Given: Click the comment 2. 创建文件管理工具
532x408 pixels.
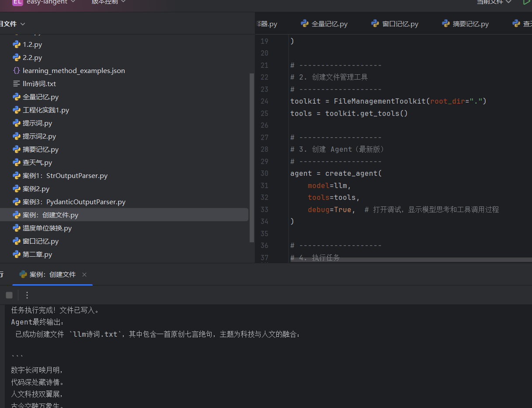Looking at the screenshot, I should pyautogui.click(x=329, y=77).
